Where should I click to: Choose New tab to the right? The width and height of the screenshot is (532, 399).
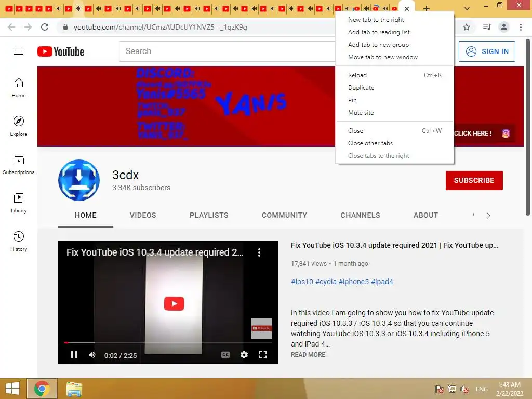click(x=395, y=20)
